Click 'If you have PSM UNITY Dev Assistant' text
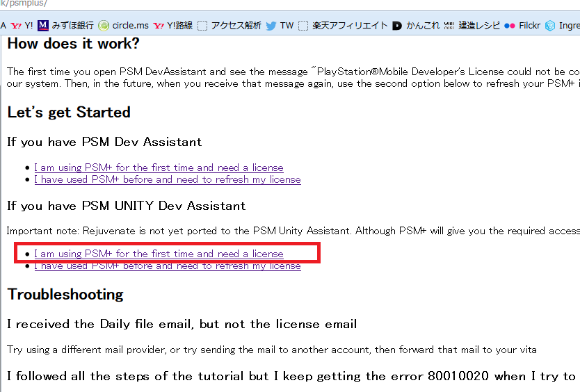Screen dimensions: 580x392 126,206
